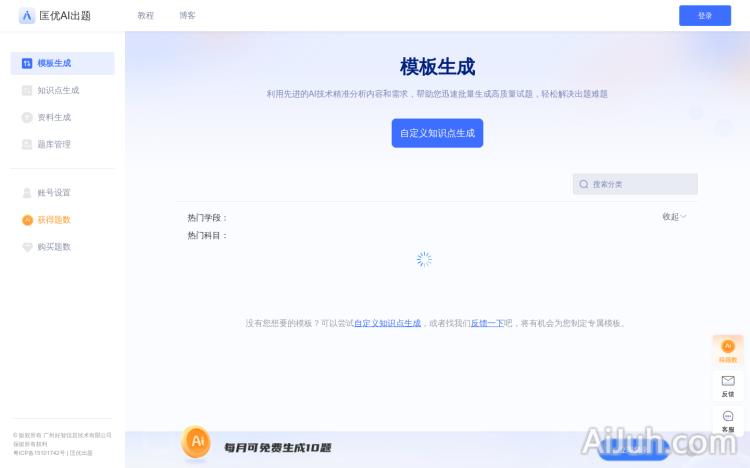Click the 匡优AI出题 logo icon

[x=27, y=16]
